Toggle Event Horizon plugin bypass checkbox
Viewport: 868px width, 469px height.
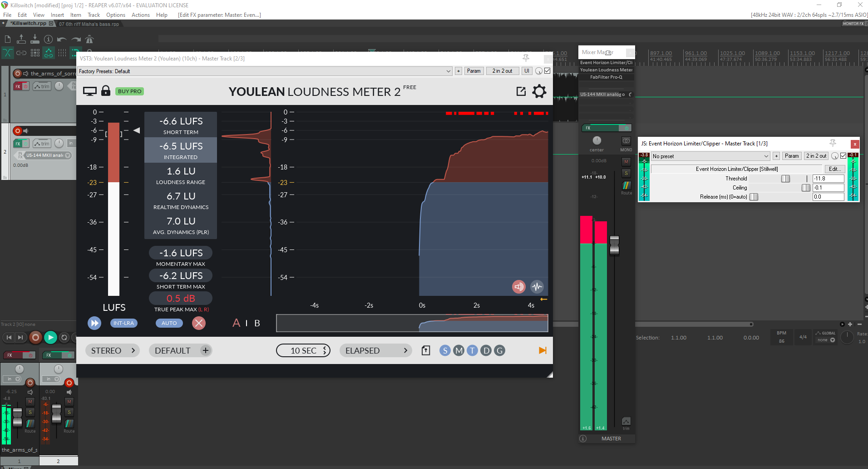click(x=843, y=156)
